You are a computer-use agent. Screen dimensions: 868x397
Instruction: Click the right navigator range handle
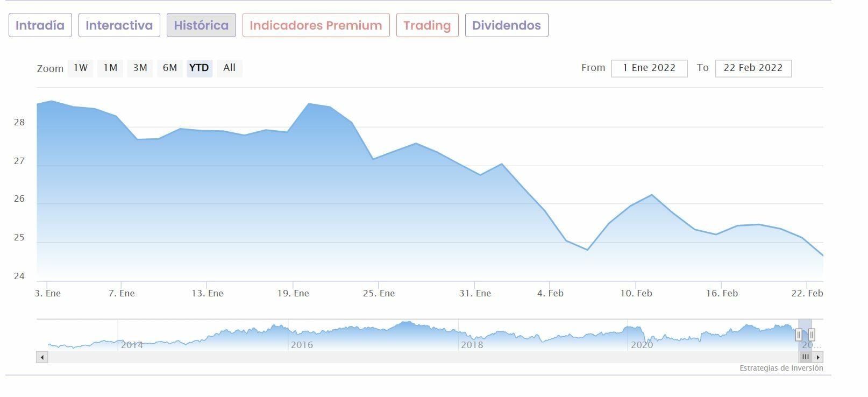coord(812,335)
